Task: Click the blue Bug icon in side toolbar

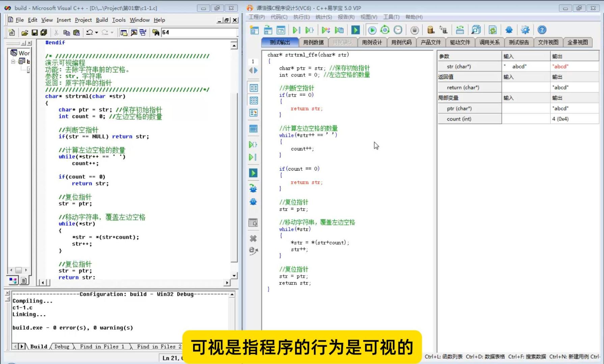Action: click(x=253, y=202)
